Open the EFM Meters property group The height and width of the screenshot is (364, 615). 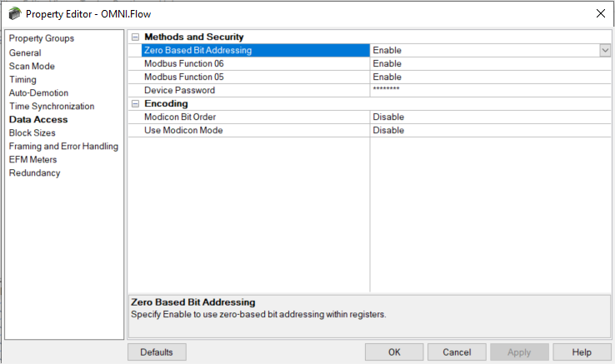(33, 160)
